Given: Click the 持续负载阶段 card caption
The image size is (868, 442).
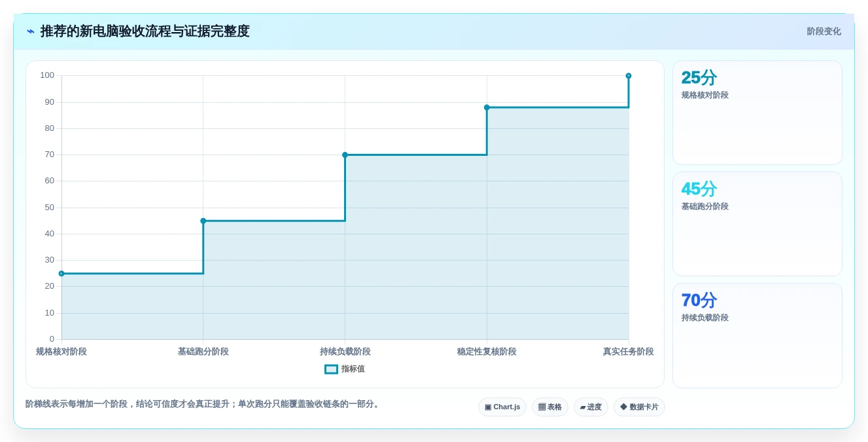Looking at the screenshot, I should coord(705,318).
